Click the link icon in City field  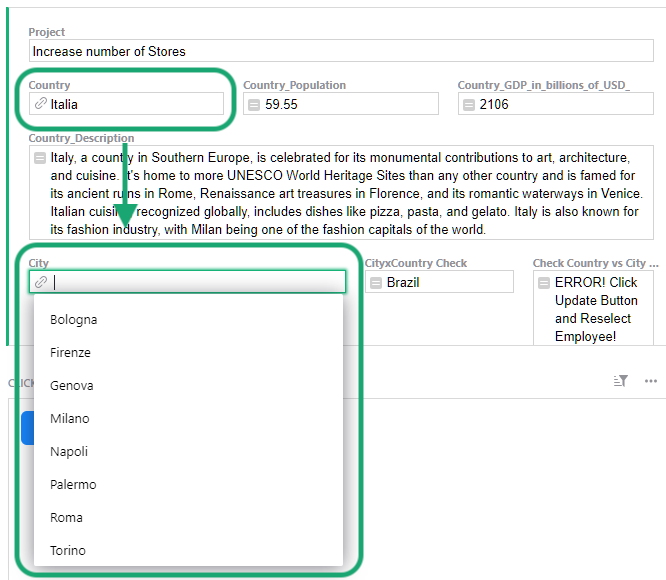click(41, 282)
